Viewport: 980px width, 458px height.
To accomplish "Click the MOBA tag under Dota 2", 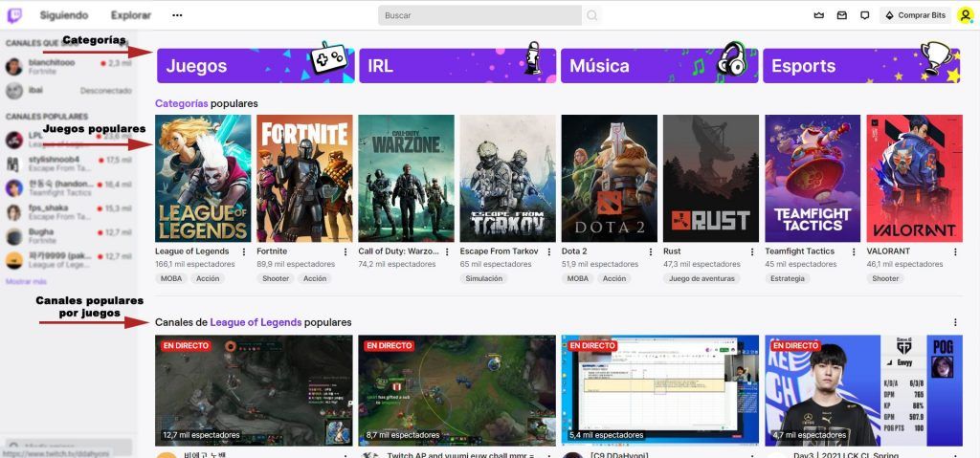I will 577,278.
